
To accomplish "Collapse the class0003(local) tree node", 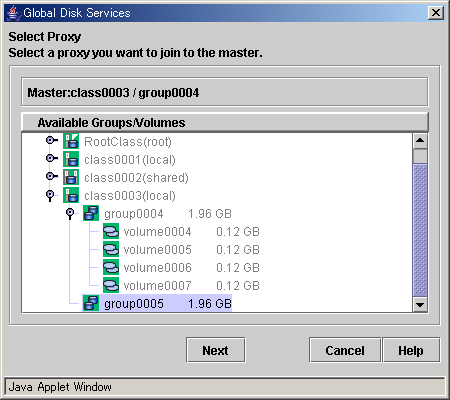I will [x=50, y=195].
